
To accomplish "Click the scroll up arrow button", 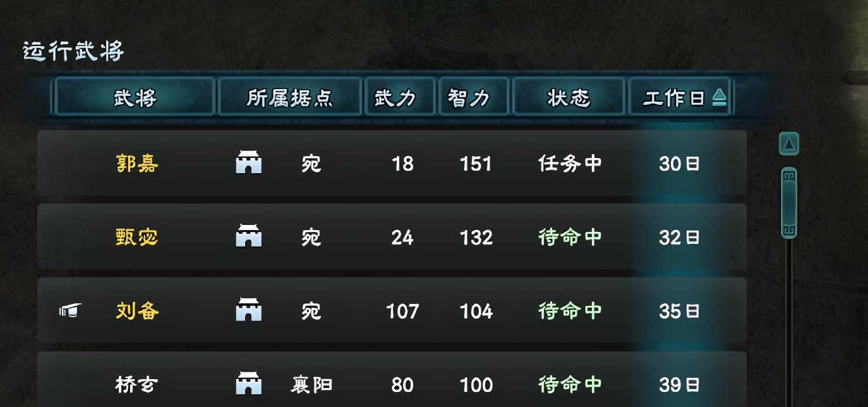I will coord(788,144).
